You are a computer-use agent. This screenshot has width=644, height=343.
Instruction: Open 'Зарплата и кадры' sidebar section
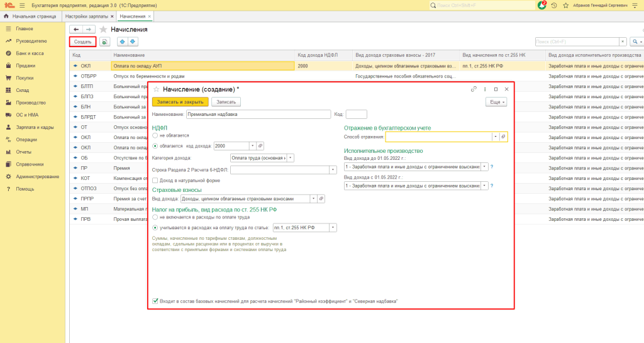pyautogui.click(x=35, y=127)
